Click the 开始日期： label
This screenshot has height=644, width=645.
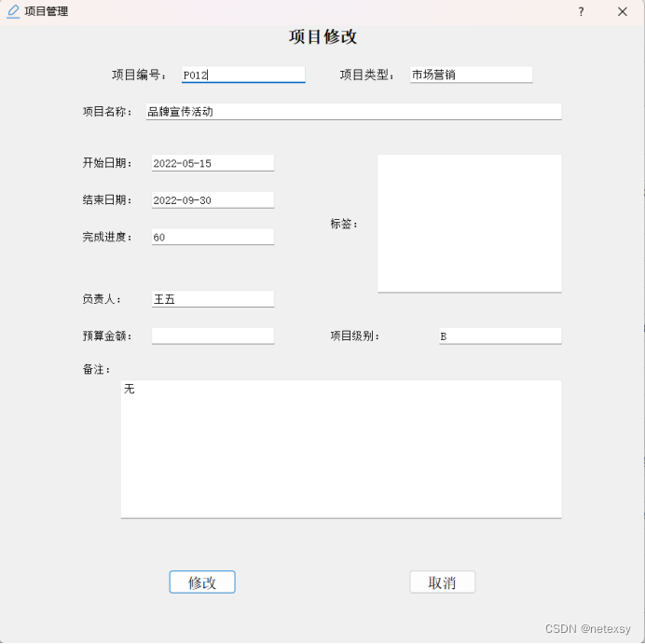coord(107,163)
